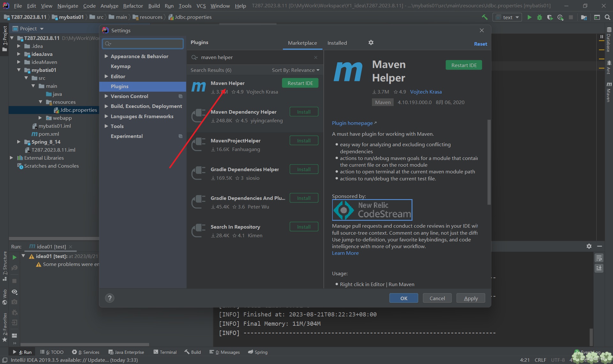This screenshot has width=613, height=364.
Task: Expand Appearance & Behavior settings section
Action: point(106,56)
